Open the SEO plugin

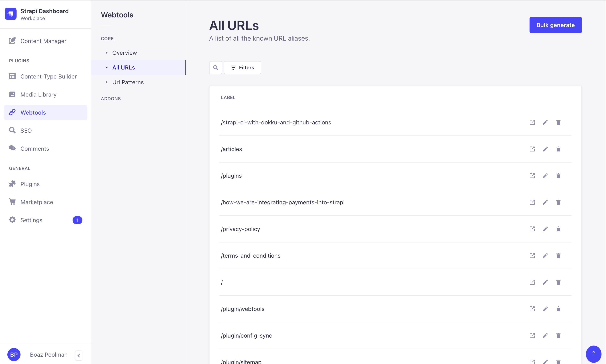46,131
